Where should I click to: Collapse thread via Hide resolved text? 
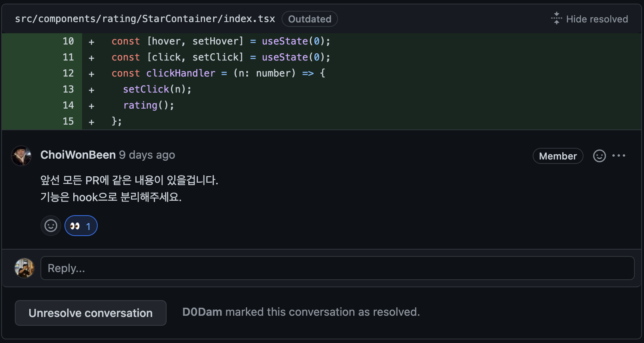(x=597, y=19)
